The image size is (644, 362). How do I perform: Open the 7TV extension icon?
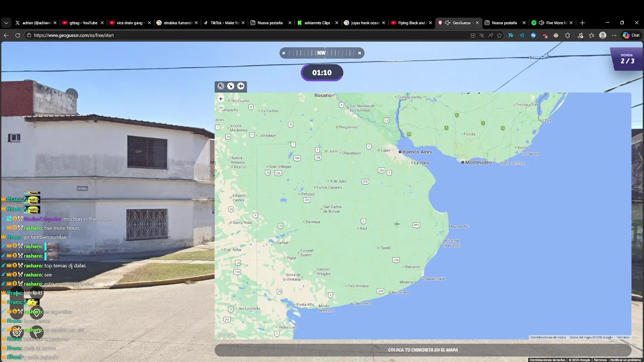click(511, 35)
